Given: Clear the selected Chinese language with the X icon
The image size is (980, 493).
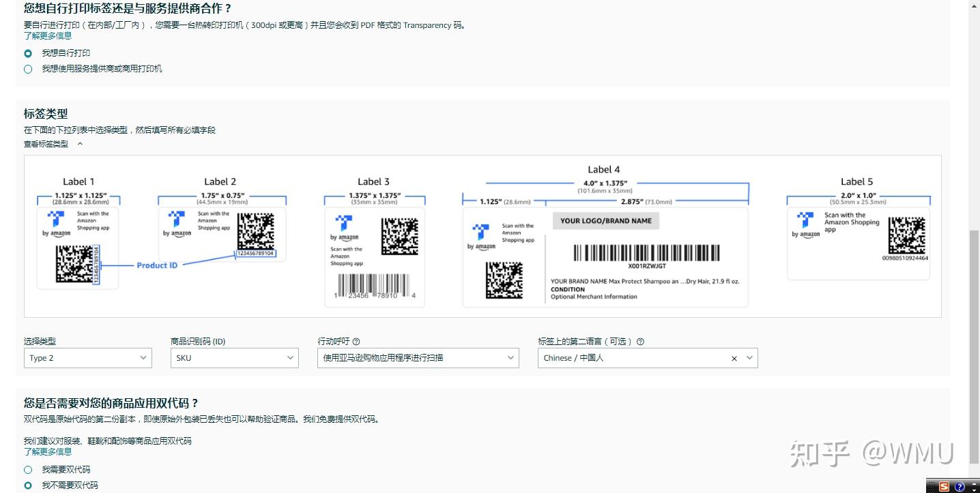Looking at the screenshot, I should tap(734, 357).
